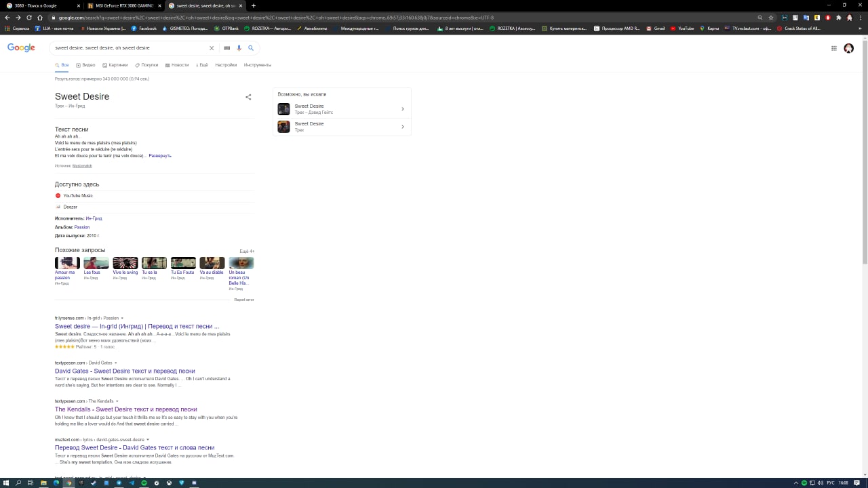Viewport: 868px width, 488px height.
Task: Open the textypesen.com David Gates options arrow
Action: coord(116,363)
